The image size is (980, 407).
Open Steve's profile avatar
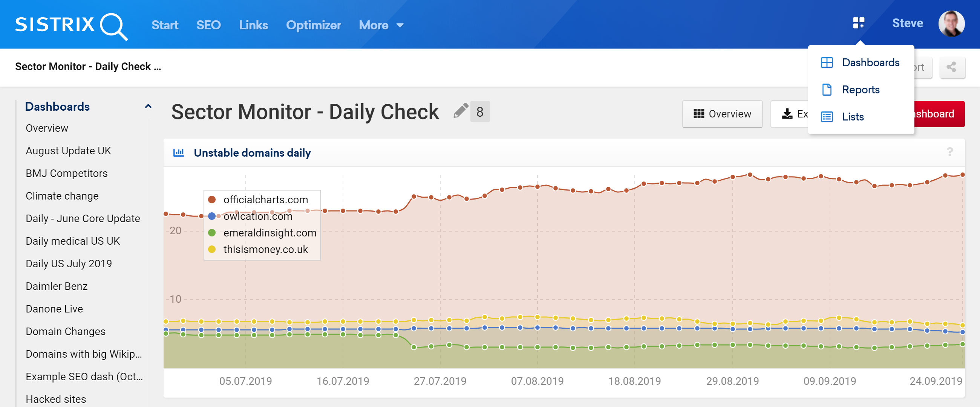click(x=951, y=24)
